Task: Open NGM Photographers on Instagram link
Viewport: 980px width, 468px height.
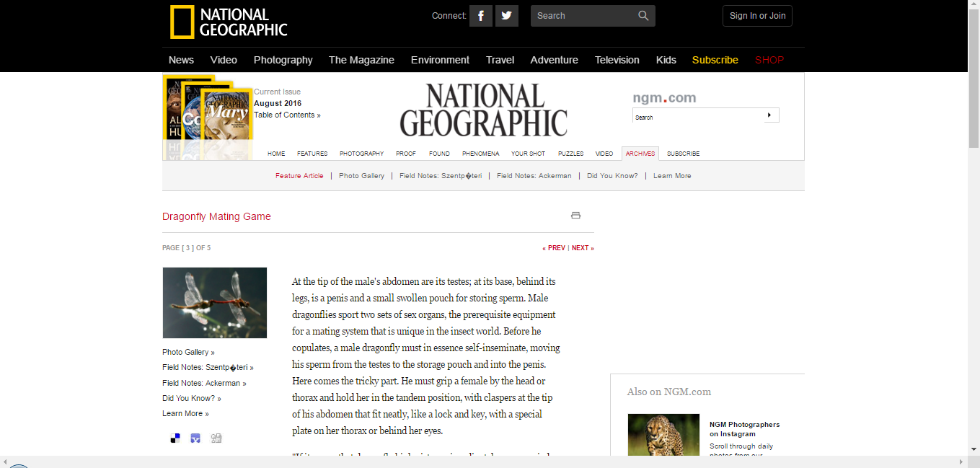Action: pos(744,429)
